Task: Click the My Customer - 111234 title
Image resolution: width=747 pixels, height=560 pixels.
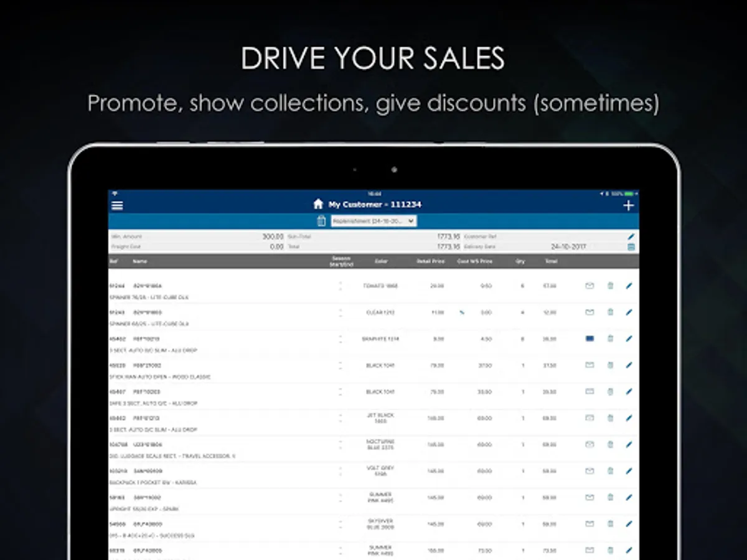Action: [x=375, y=205]
